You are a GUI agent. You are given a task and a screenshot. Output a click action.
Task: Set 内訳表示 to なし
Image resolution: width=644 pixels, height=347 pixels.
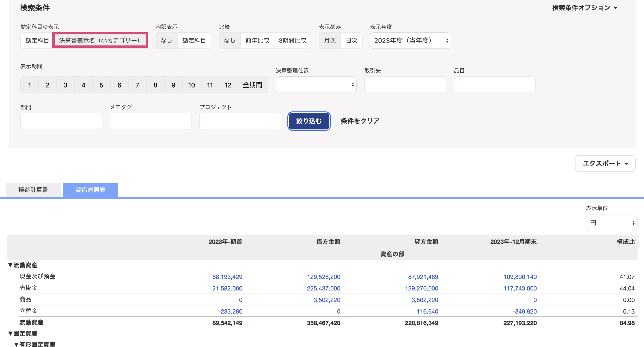[166, 40]
